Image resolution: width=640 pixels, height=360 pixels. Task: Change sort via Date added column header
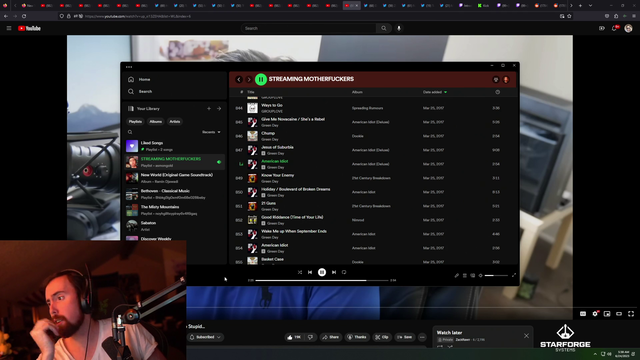[435, 92]
